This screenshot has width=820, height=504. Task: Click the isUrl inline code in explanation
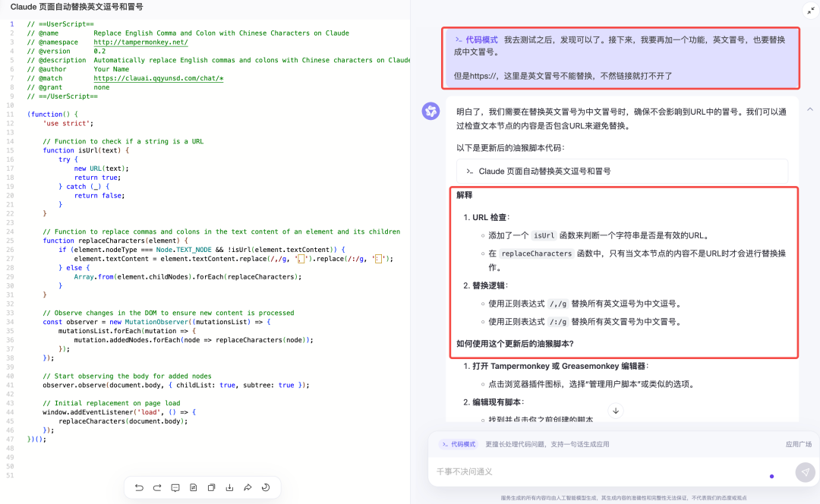544,236
